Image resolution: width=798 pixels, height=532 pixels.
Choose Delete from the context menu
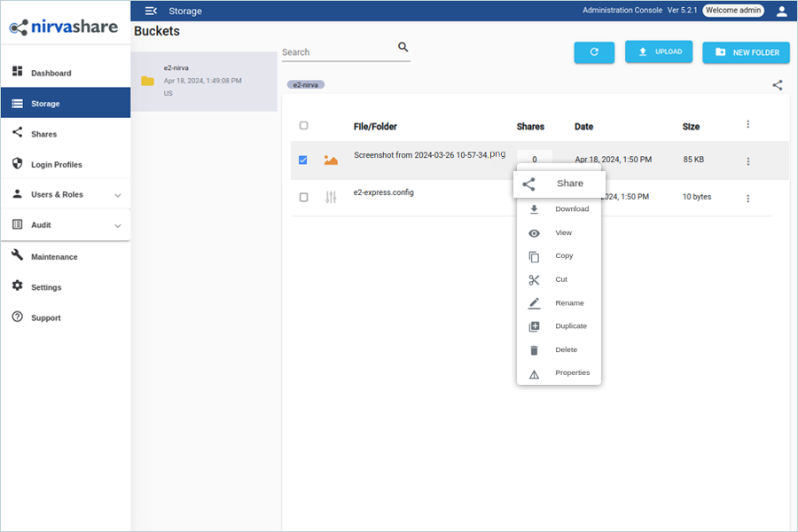[x=559, y=349]
